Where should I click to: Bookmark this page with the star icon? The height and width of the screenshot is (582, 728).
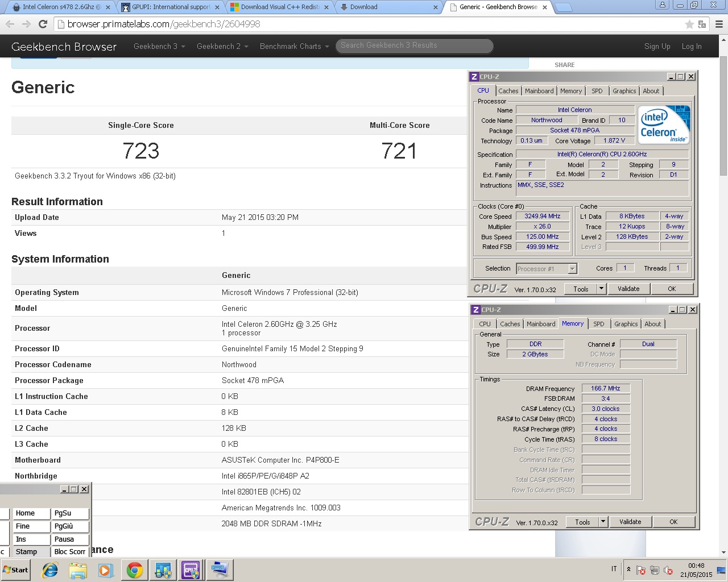pos(689,24)
